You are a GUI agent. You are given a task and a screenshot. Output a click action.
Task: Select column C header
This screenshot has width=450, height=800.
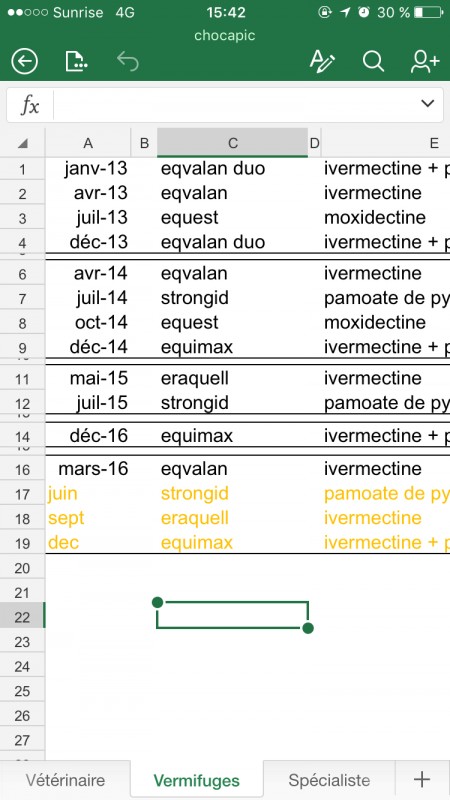(233, 143)
